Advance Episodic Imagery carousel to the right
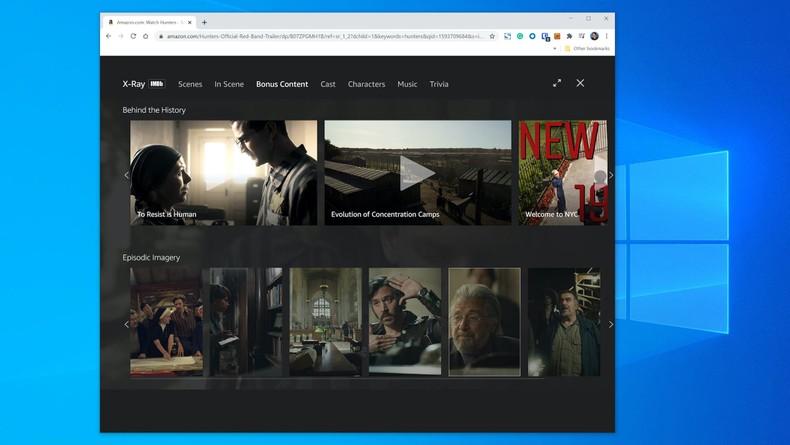Image resolution: width=790 pixels, height=445 pixels. point(611,324)
